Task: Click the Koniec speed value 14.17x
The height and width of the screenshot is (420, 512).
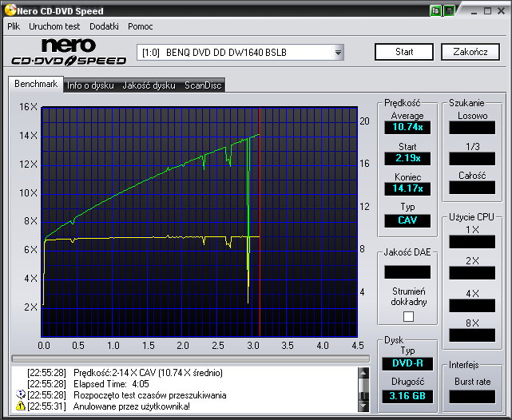Action: 407,188
